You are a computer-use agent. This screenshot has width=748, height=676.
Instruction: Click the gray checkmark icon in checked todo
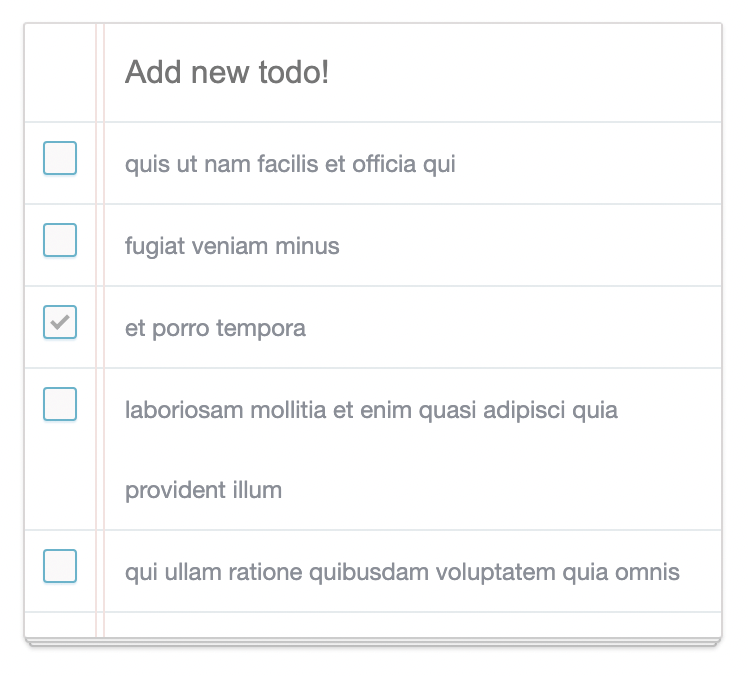point(60,322)
